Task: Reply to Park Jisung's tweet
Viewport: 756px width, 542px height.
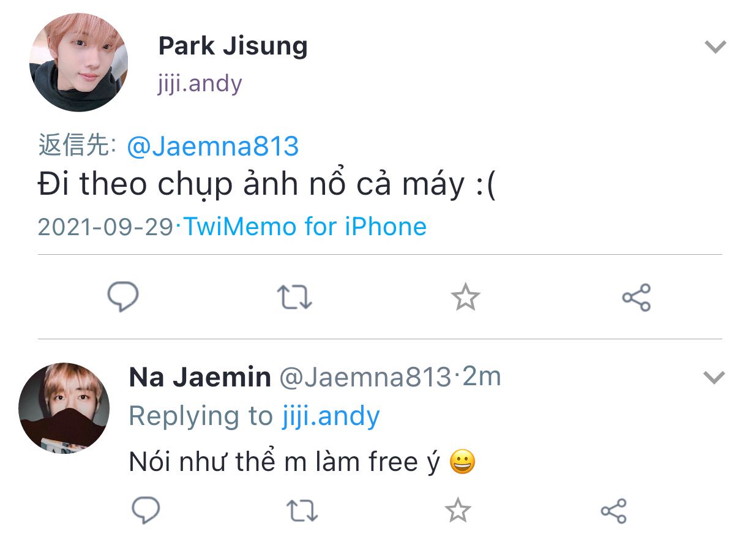Action: pyautogui.click(x=123, y=297)
